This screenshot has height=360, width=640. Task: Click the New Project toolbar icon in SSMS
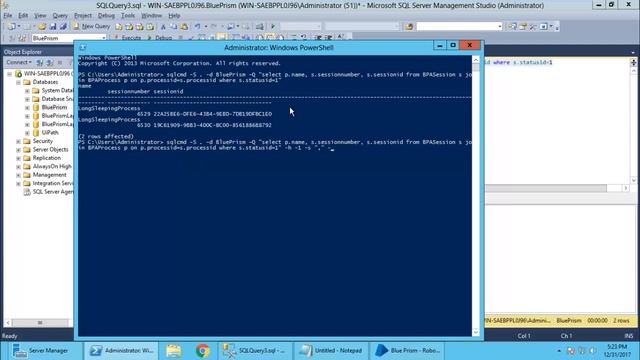(12, 27)
